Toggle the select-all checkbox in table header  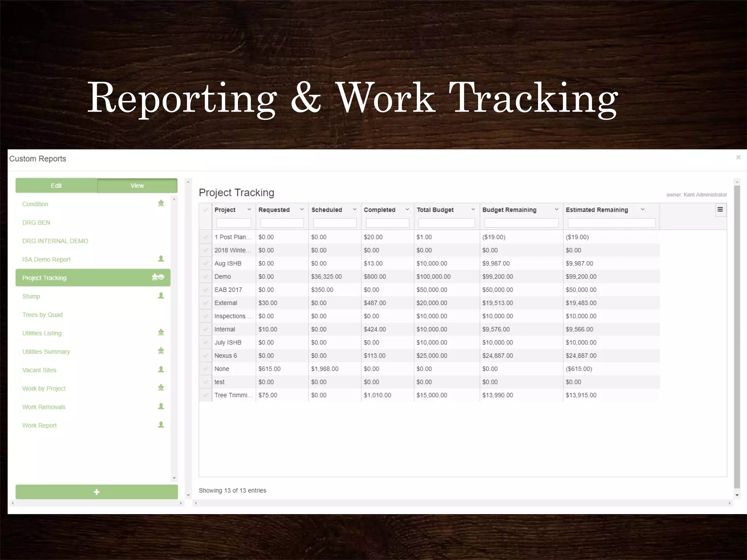(206, 210)
